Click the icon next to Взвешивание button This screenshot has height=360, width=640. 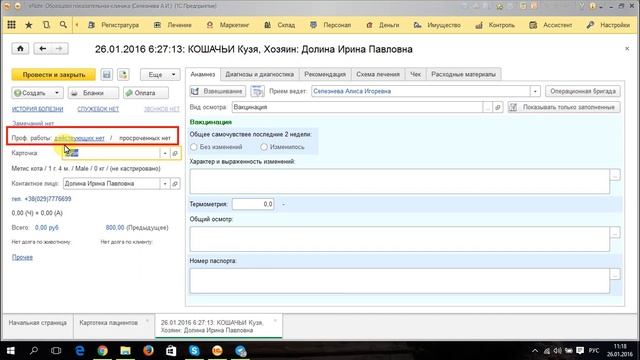click(258, 91)
